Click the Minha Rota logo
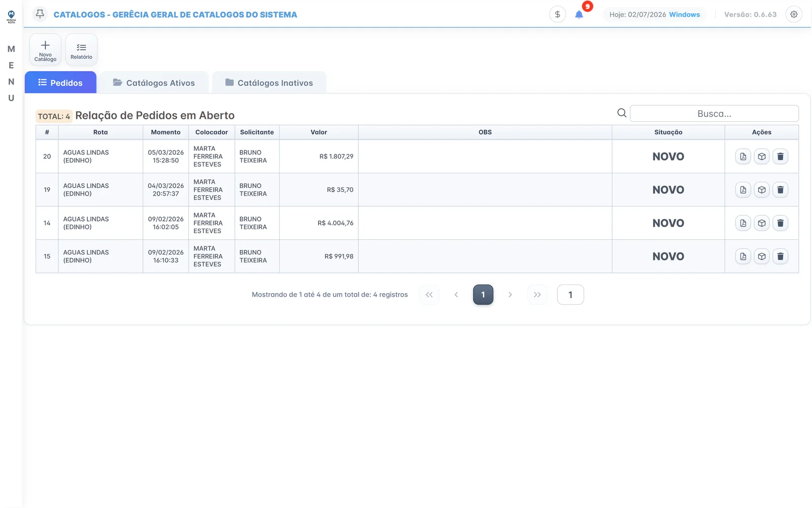 pos(11,17)
